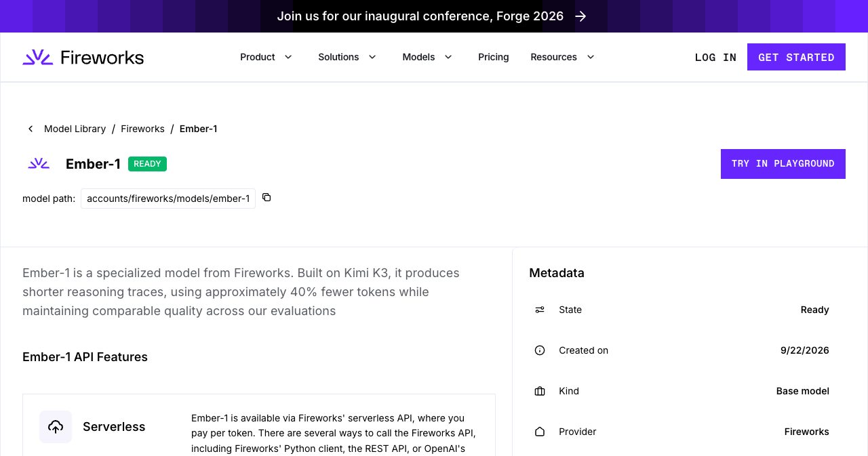This screenshot has width=868, height=456.
Task: Expand the Product dropdown menu
Action: coord(267,57)
